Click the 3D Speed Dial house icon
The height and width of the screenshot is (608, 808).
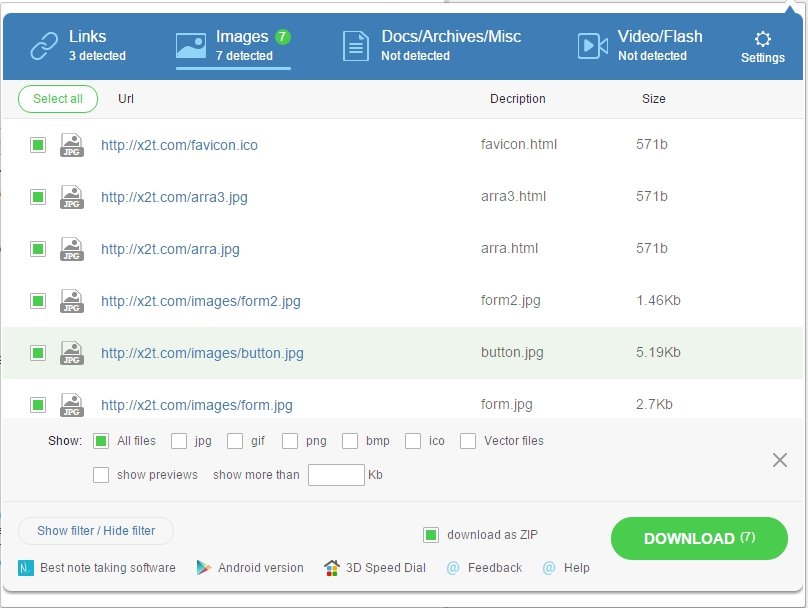point(332,568)
